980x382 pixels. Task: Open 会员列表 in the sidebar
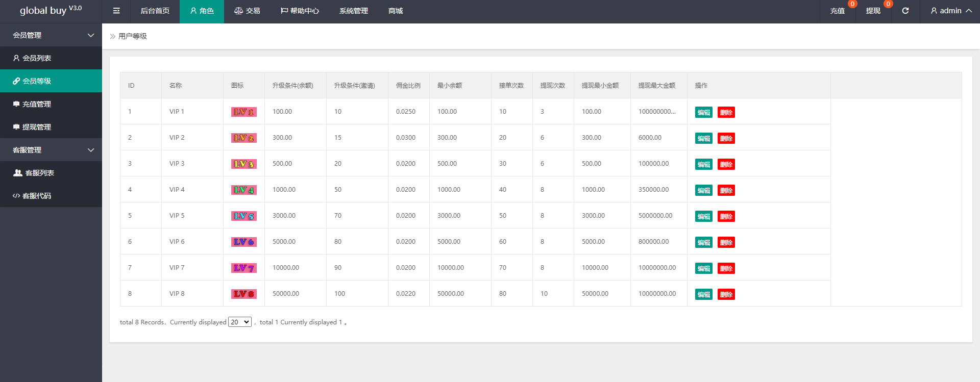click(x=51, y=58)
